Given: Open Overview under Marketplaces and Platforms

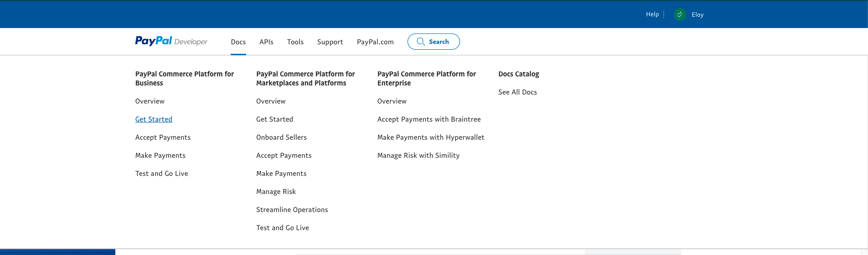Looking at the screenshot, I should [x=271, y=101].
